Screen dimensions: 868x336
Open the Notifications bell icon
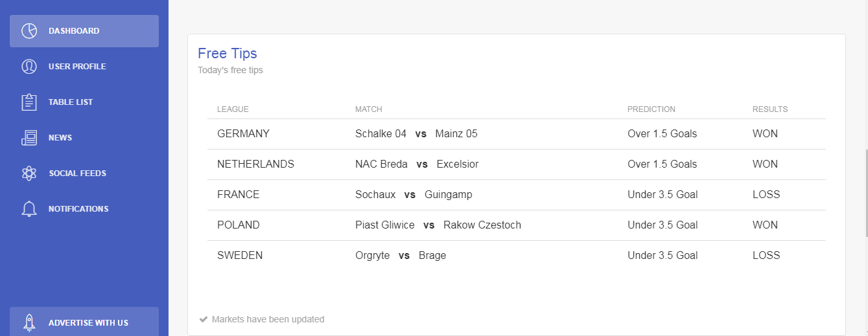29,209
